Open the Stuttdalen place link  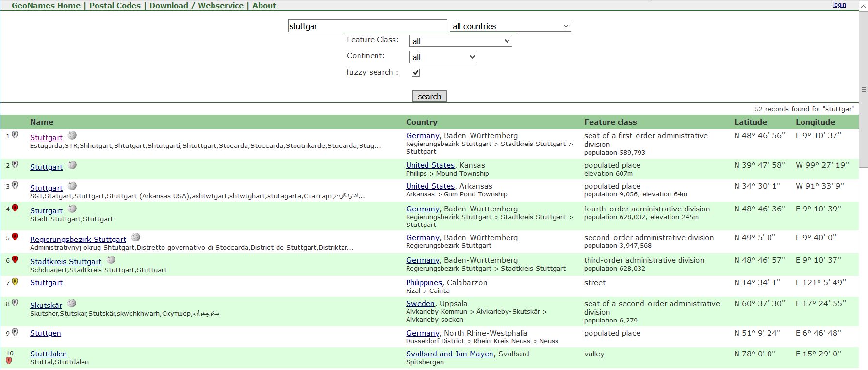(x=49, y=354)
